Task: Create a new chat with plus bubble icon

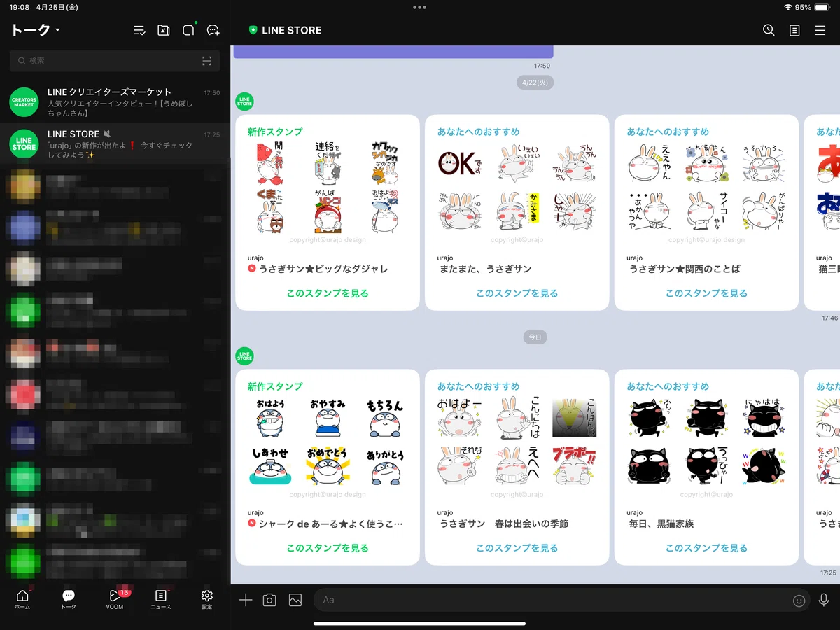Action: point(213,30)
